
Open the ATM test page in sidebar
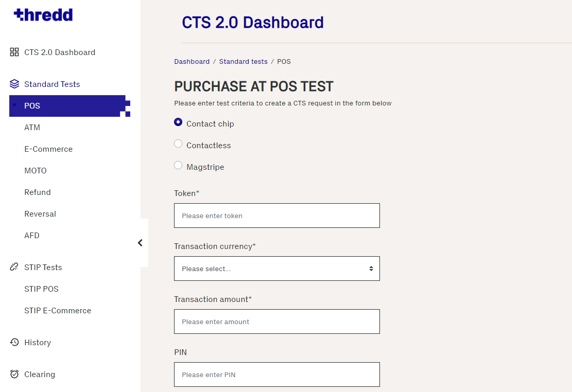(x=32, y=127)
